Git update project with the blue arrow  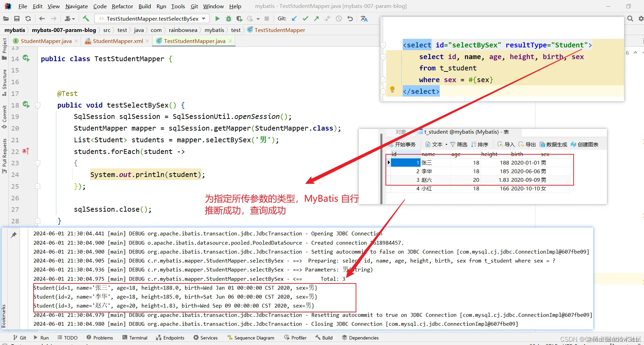pyautogui.click(x=294, y=19)
